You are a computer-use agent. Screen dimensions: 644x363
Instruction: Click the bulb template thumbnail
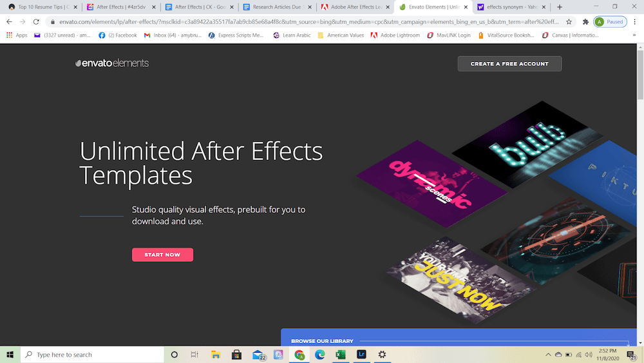click(x=528, y=144)
